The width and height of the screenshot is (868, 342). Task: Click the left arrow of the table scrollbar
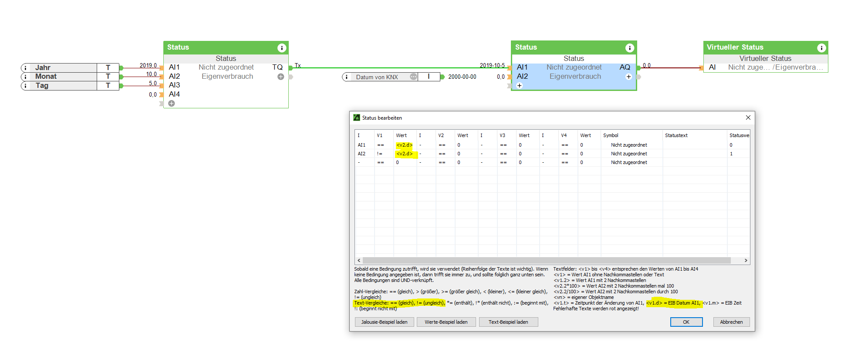(359, 260)
